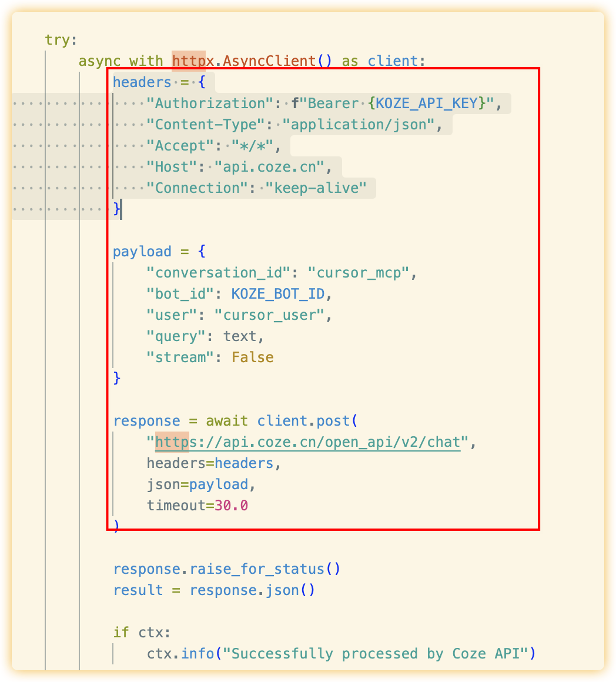This screenshot has height=682, width=616.
Task: Click the 'if ctx:' line
Action: 142,633
